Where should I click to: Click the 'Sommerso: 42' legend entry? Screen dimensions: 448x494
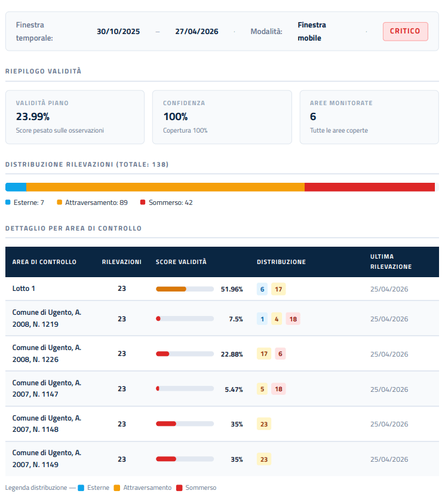click(166, 202)
